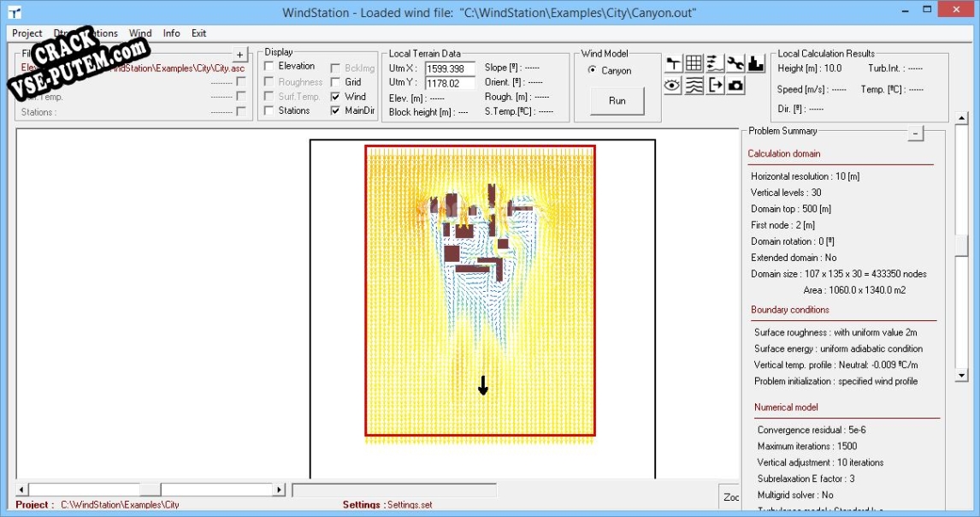Expand the Files panel with plus button
Screen dimensions: 980x517
[x=239, y=54]
